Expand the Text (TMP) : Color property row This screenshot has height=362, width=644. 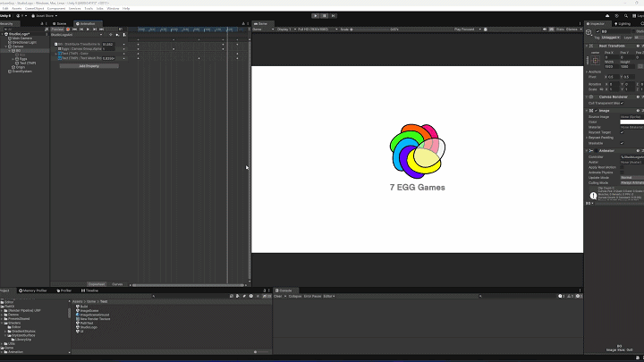(56, 54)
